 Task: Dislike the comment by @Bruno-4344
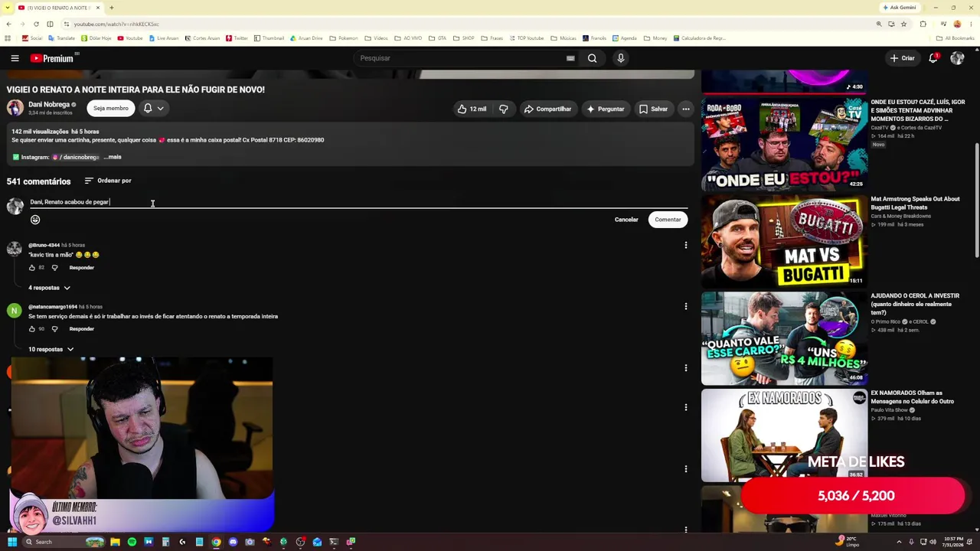click(54, 268)
